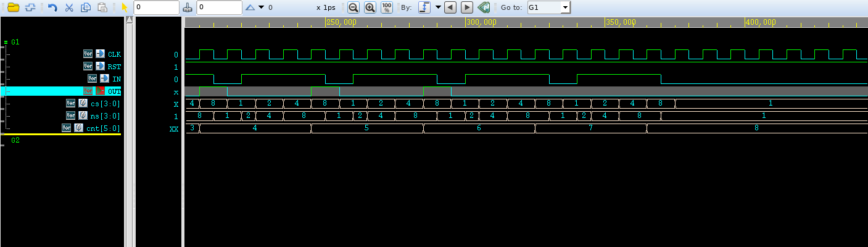Click the bus icon beside cs[3:0]

tap(83, 103)
